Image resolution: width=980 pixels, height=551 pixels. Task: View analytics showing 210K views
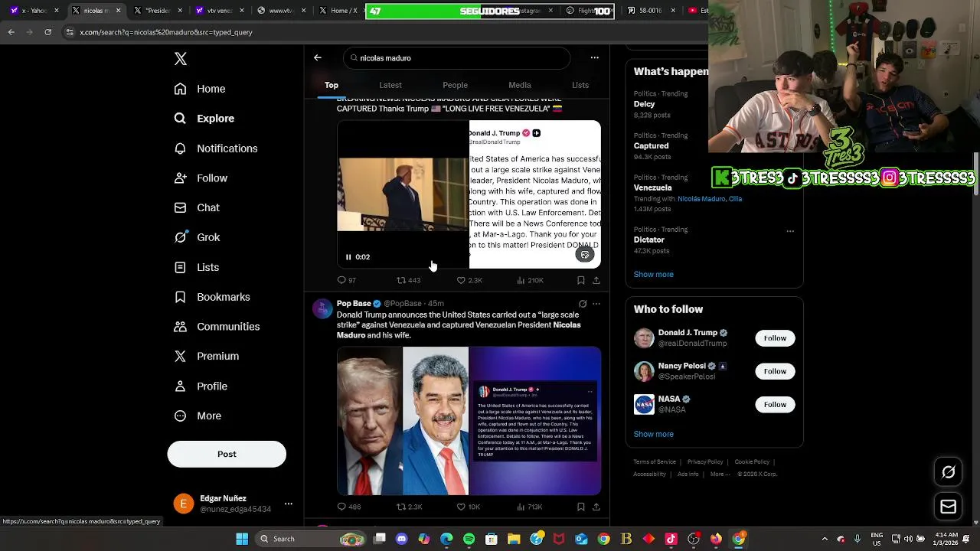point(530,280)
